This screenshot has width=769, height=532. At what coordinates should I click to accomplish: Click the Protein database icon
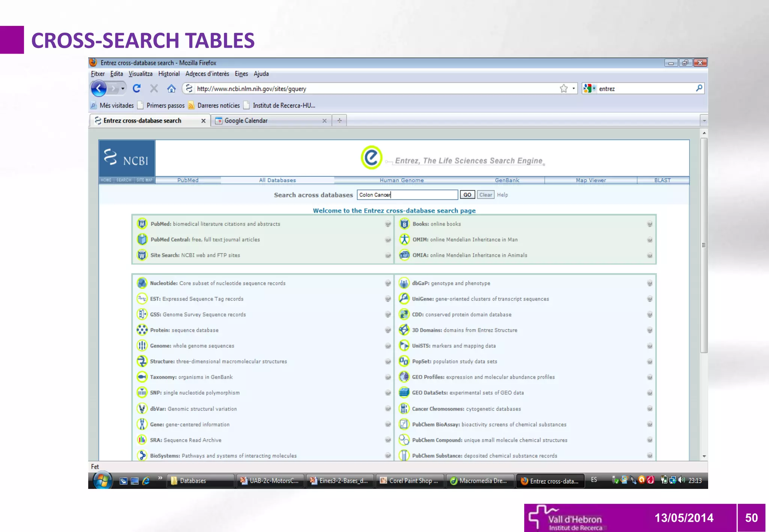(x=142, y=330)
